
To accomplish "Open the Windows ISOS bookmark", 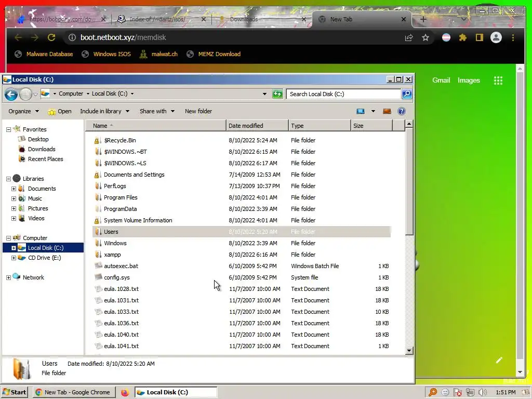I will tap(107, 54).
